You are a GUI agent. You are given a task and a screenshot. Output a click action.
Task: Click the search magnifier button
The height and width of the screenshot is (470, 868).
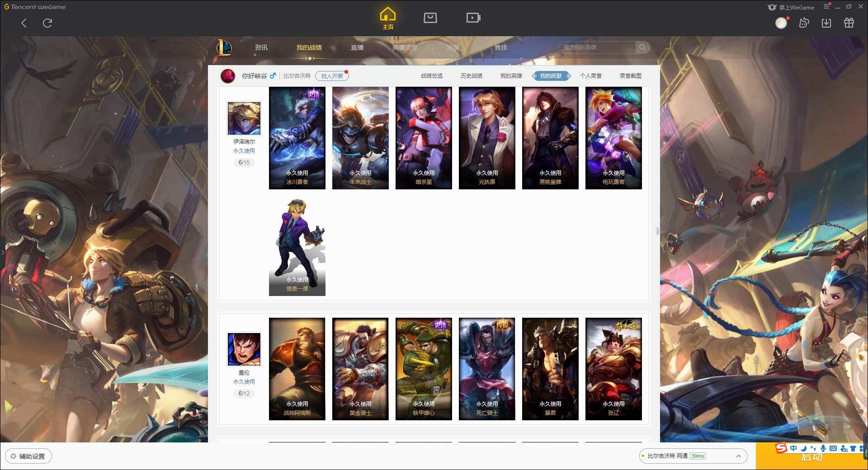642,47
